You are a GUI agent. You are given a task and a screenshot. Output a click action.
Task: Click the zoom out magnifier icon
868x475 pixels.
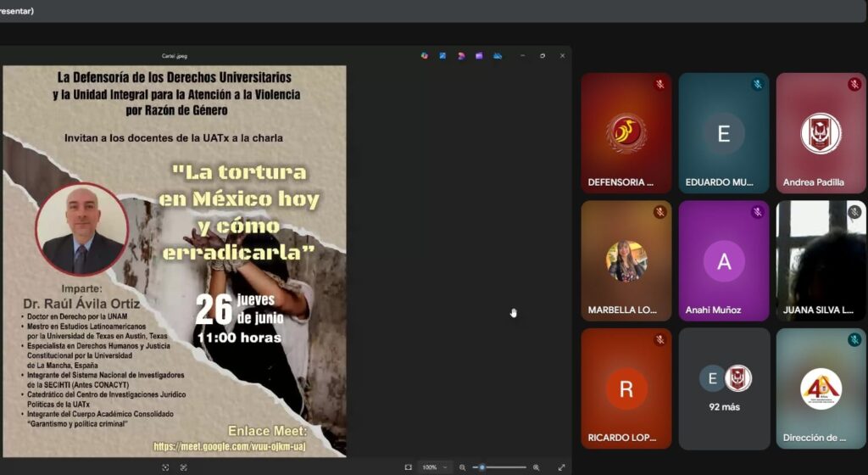point(463,467)
